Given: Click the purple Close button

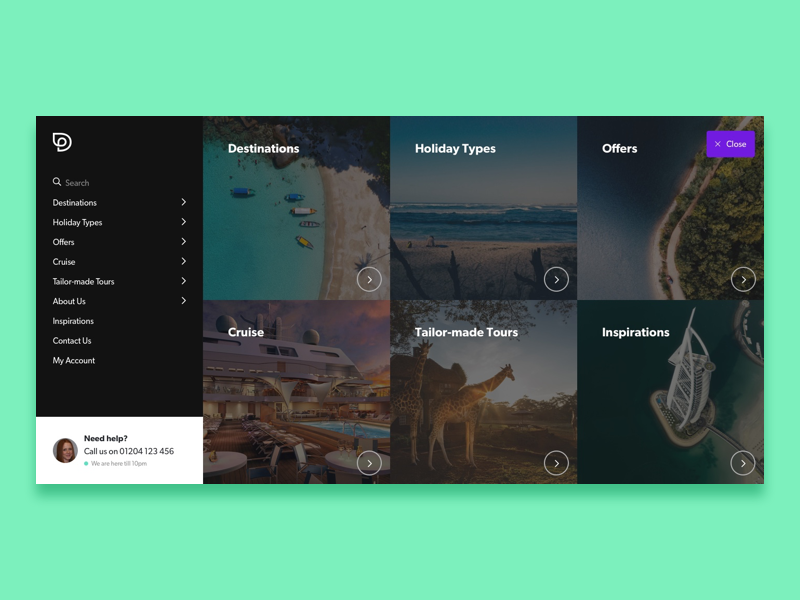Looking at the screenshot, I should 730,144.
